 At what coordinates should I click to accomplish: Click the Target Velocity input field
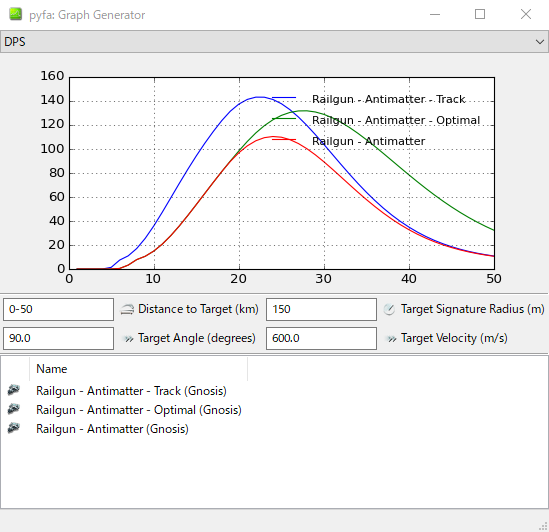click(x=321, y=338)
